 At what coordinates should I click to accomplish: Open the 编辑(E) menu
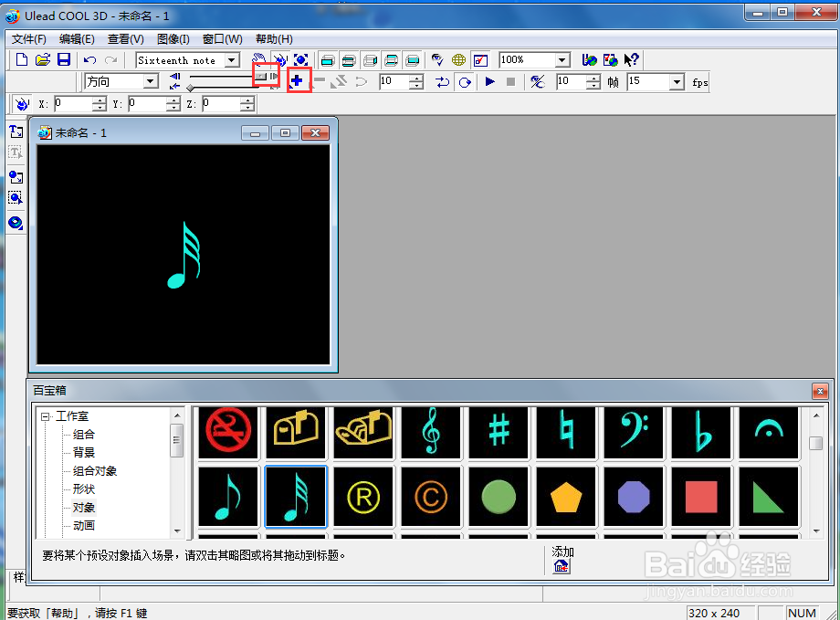[77, 39]
